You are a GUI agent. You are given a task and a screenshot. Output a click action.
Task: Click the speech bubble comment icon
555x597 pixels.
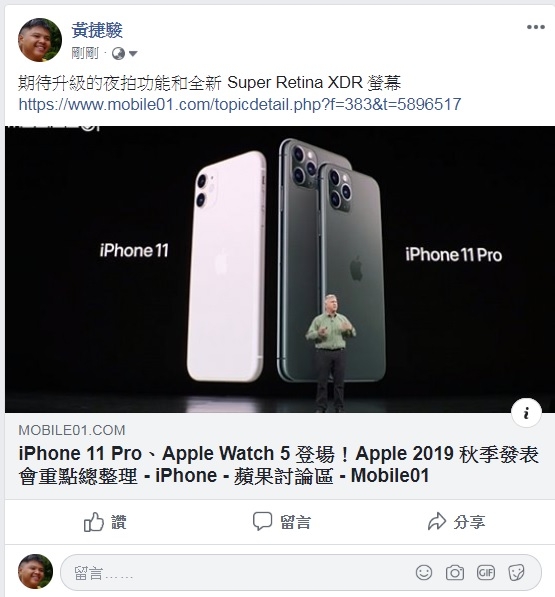pyautogui.click(x=262, y=521)
